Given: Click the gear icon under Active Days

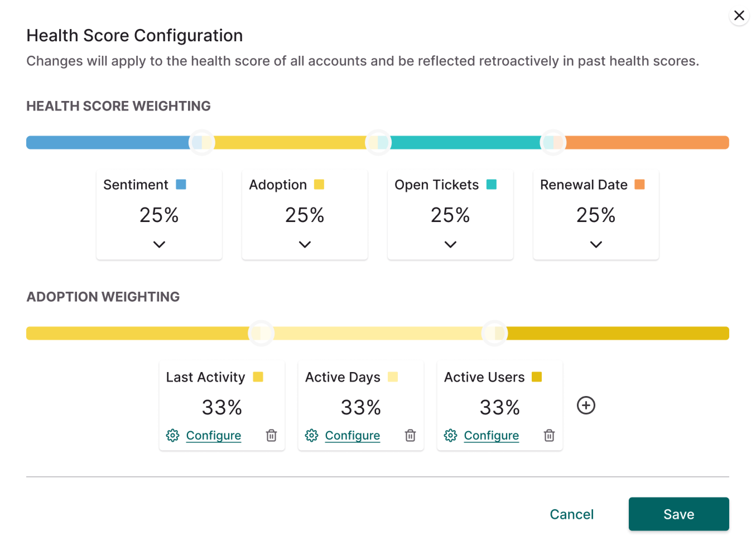Looking at the screenshot, I should point(311,435).
